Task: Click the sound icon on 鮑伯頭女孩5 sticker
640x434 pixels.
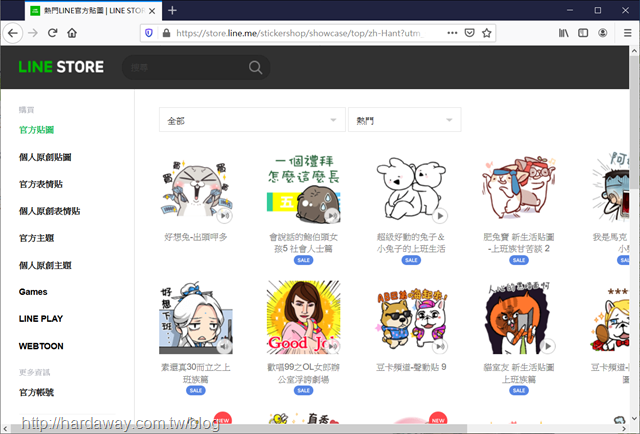Action: [333, 216]
